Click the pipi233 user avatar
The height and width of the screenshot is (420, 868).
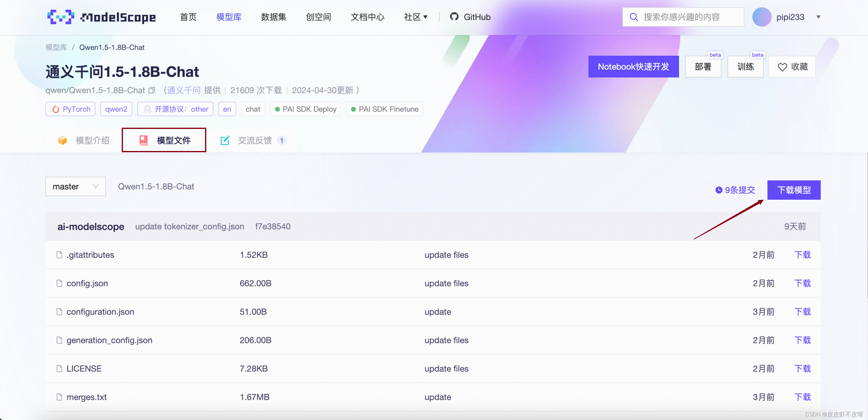(x=761, y=17)
